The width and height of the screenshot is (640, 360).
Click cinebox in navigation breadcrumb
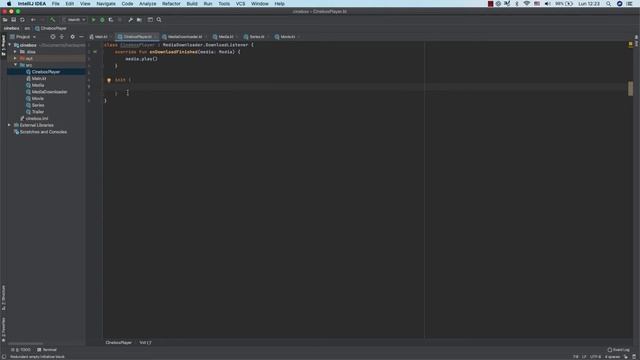coord(11,28)
